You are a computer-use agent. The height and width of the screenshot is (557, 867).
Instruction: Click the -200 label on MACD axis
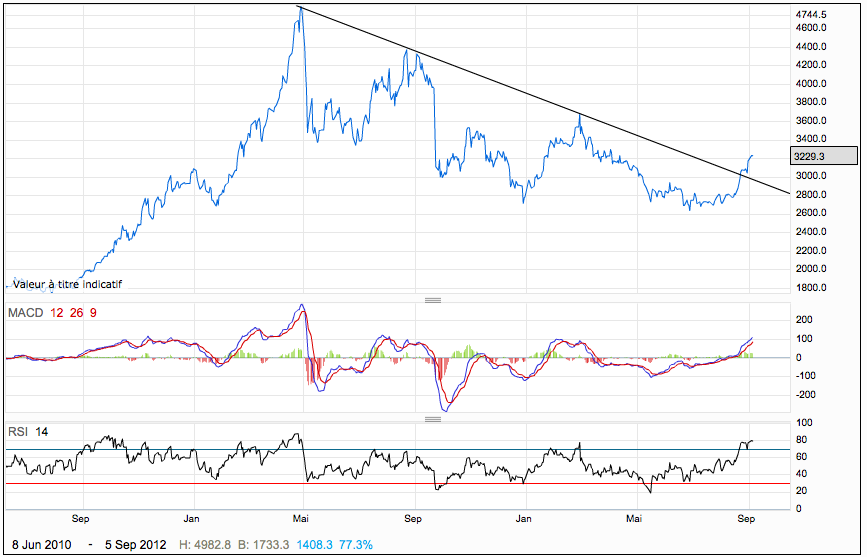[x=805, y=395]
